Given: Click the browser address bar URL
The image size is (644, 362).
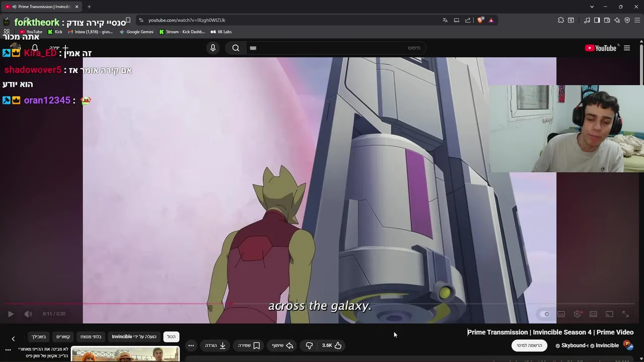Looking at the screenshot, I should click(187, 20).
